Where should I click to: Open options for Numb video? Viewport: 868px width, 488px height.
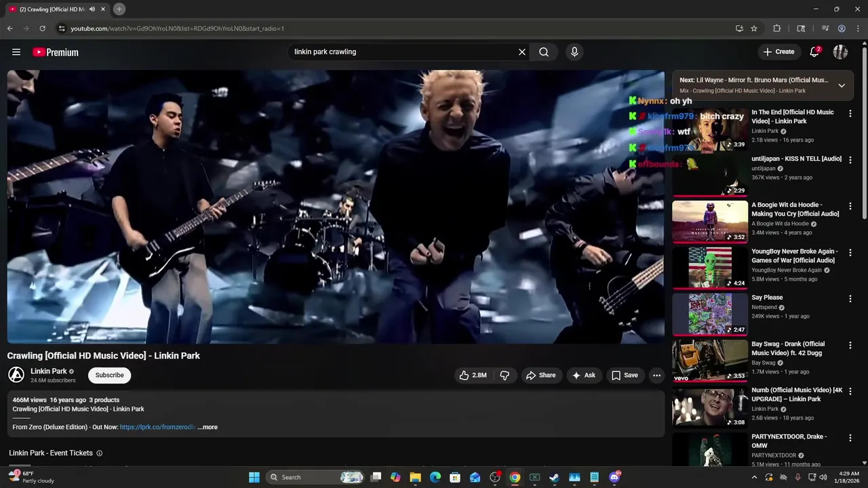850,392
